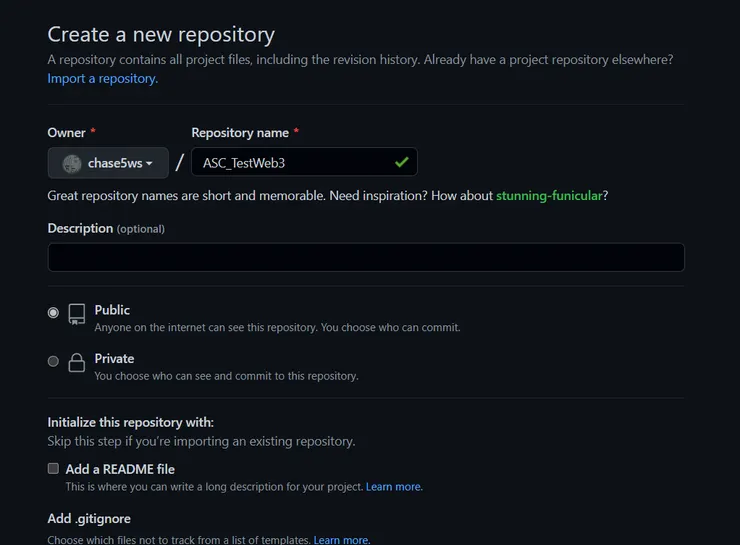Focus the Repository name text field
This screenshot has height=545, width=740.
coord(290,162)
